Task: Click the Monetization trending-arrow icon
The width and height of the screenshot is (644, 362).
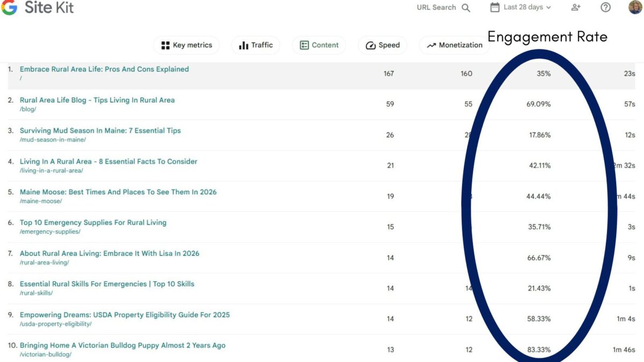Action: [x=430, y=45]
